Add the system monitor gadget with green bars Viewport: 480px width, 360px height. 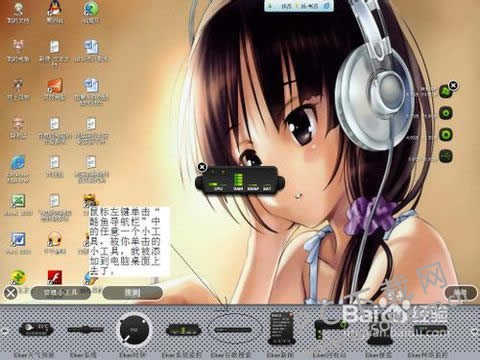tap(184, 330)
